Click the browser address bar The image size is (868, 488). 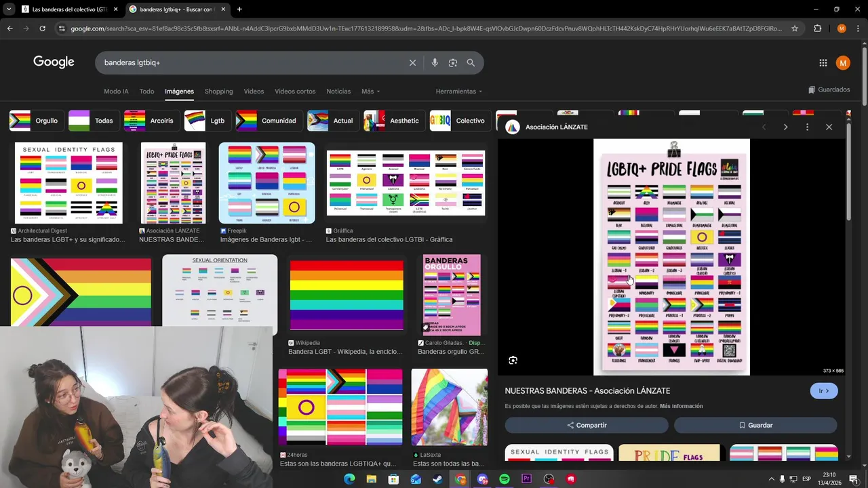tap(426, 28)
